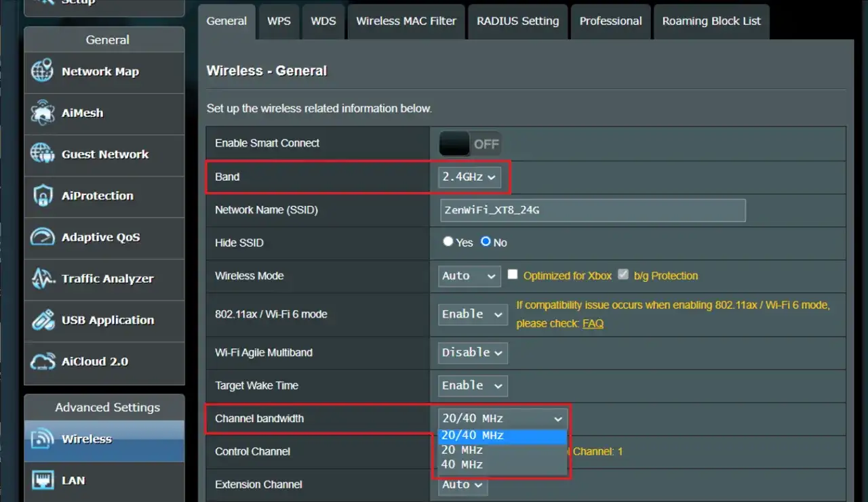Check the Optimized for Xbox box
The image size is (868, 502).
[x=513, y=275]
